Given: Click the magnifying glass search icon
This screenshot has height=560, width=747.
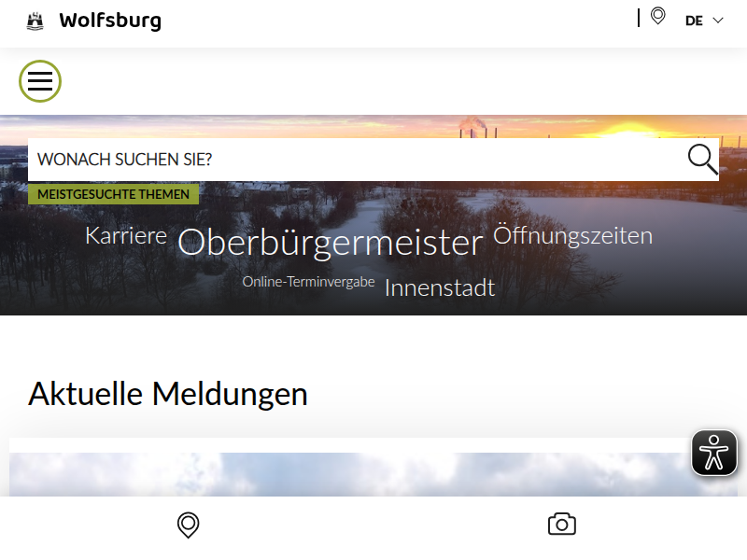Looking at the screenshot, I should click(x=703, y=159).
